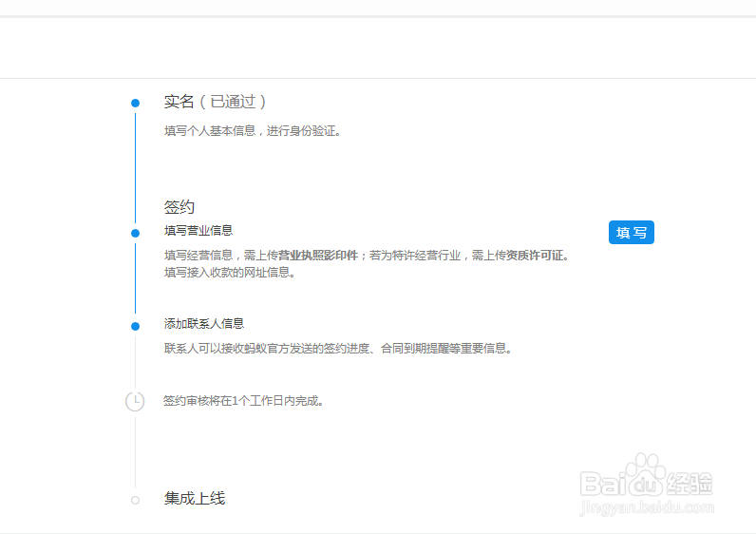The width and height of the screenshot is (756, 534).
Task: Click the blue timeline dot beside 实名
Action: point(136,103)
